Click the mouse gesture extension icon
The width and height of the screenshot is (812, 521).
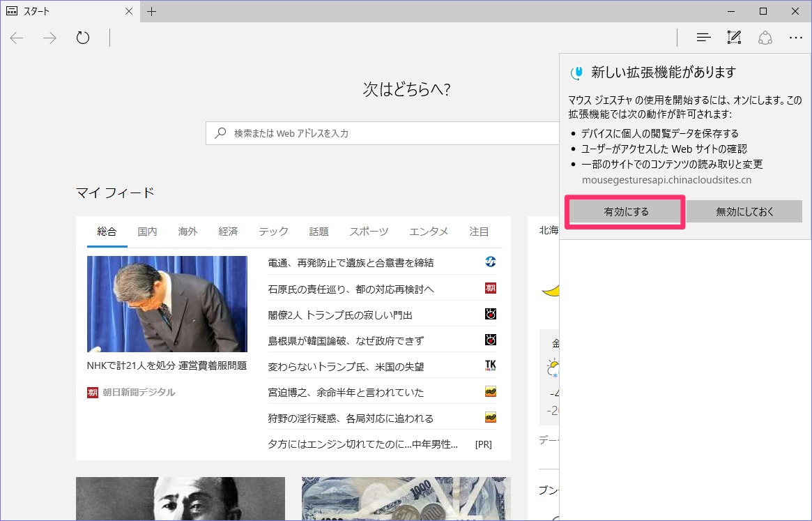576,73
